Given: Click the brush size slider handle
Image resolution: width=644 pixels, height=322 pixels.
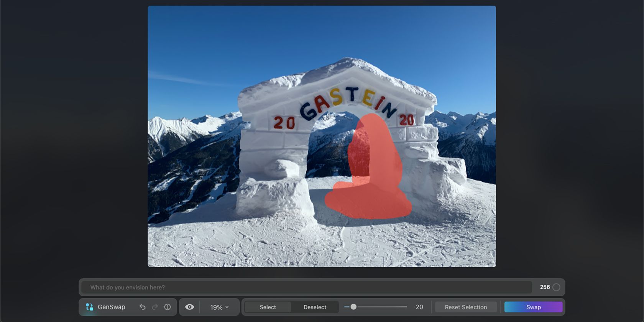Looking at the screenshot, I should coord(353,307).
